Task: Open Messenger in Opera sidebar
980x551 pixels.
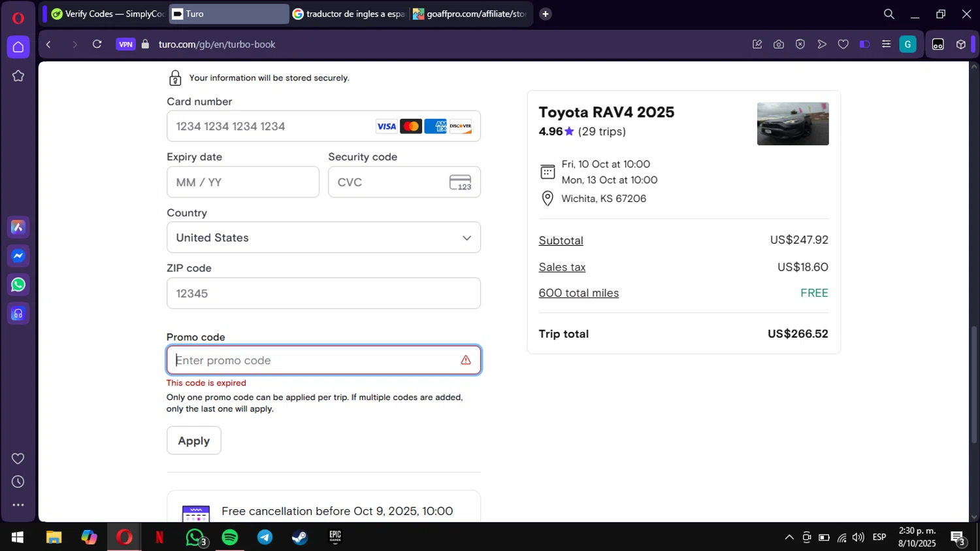Action: click(18, 256)
